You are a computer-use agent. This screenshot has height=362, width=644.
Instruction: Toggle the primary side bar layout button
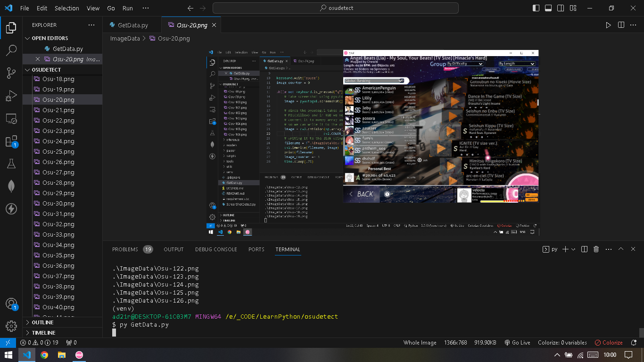[536, 8]
